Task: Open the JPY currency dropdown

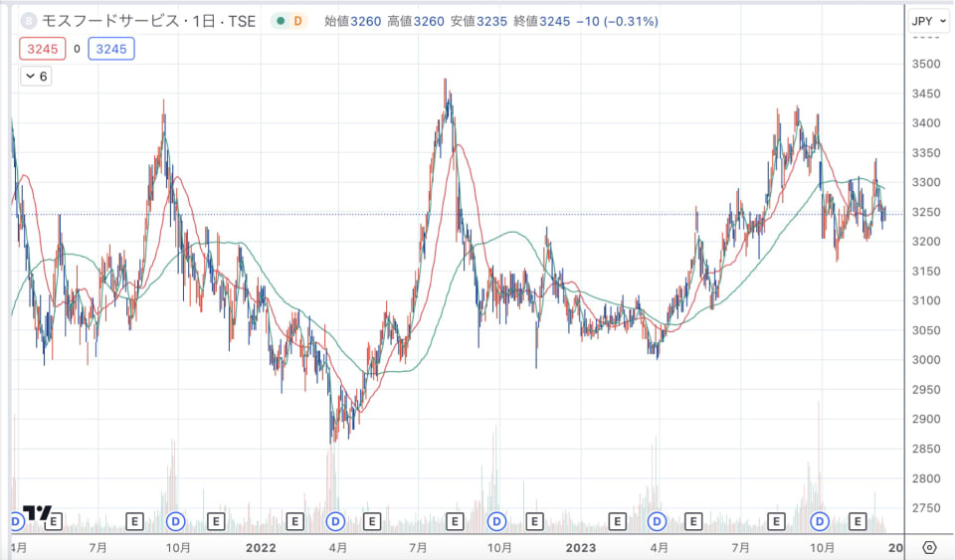Action: pyautogui.click(x=928, y=21)
